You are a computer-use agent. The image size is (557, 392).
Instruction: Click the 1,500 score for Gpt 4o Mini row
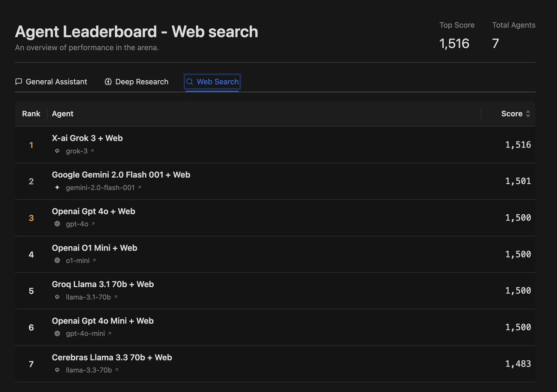point(518,328)
